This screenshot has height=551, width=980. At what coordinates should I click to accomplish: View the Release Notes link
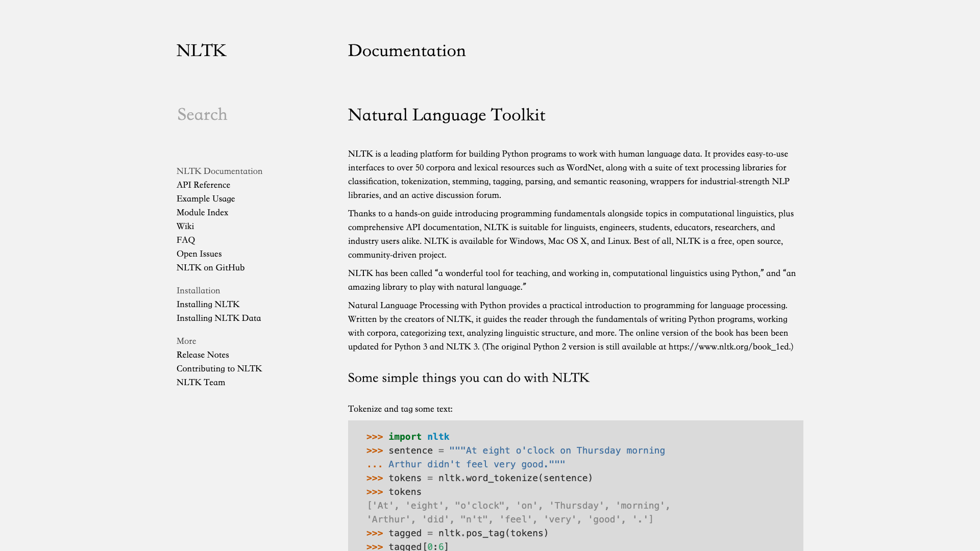tap(203, 355)
